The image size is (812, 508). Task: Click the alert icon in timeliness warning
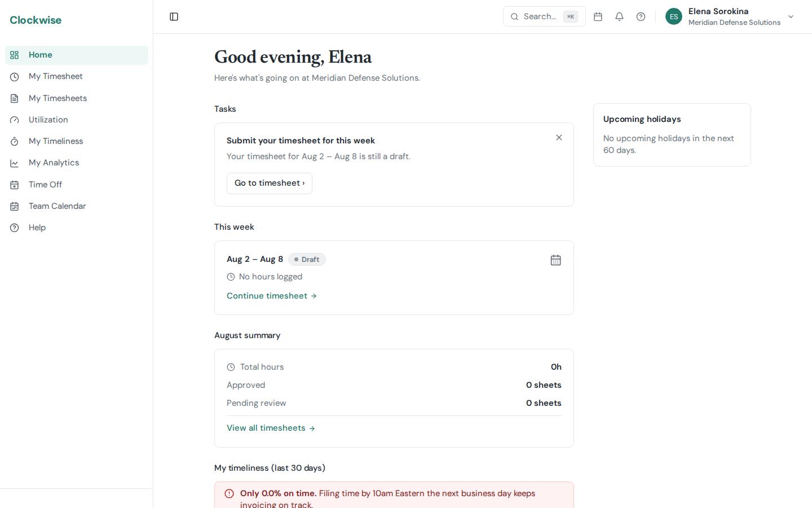coord(229,494)
